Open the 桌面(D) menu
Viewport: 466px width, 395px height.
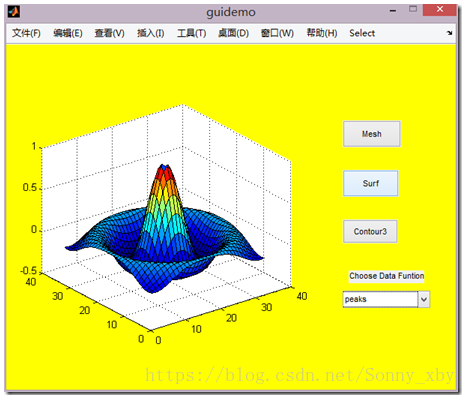pos(233,33)
